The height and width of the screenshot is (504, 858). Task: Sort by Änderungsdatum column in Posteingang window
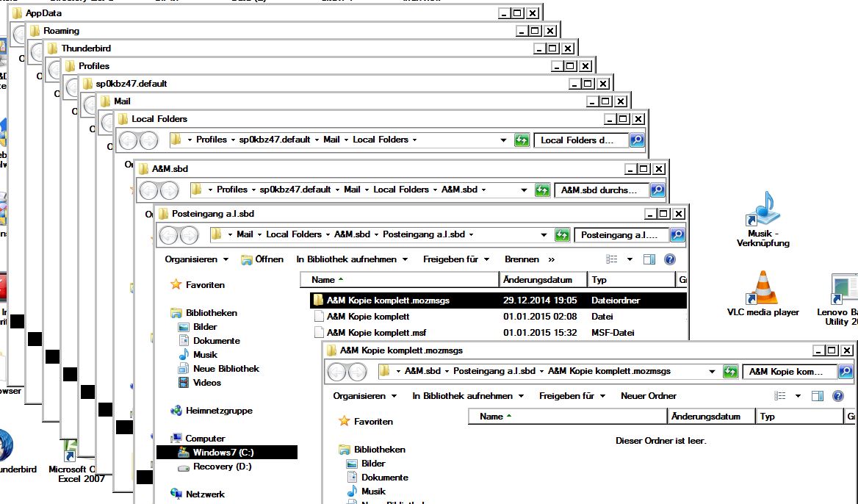click(x=542, y=280)
